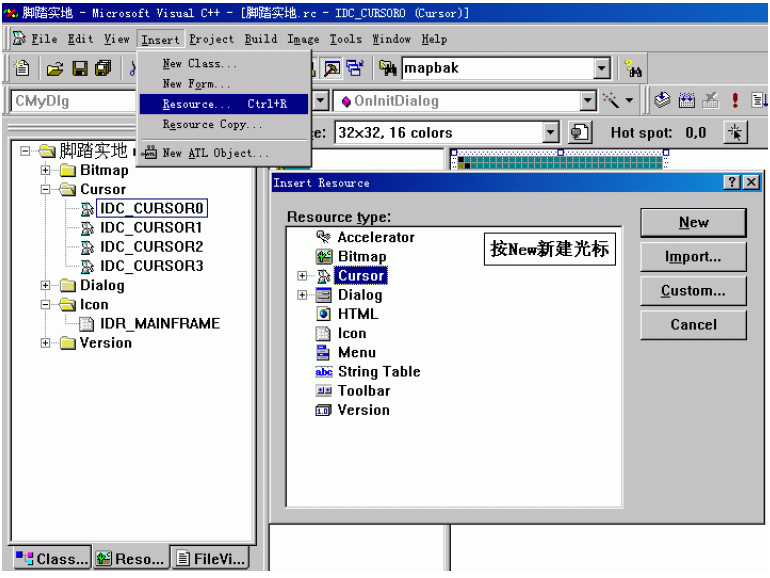Screen dimensions: 770x578
Task: Open the Build menu
Action: pyautogui.click(x=261, y=39)
